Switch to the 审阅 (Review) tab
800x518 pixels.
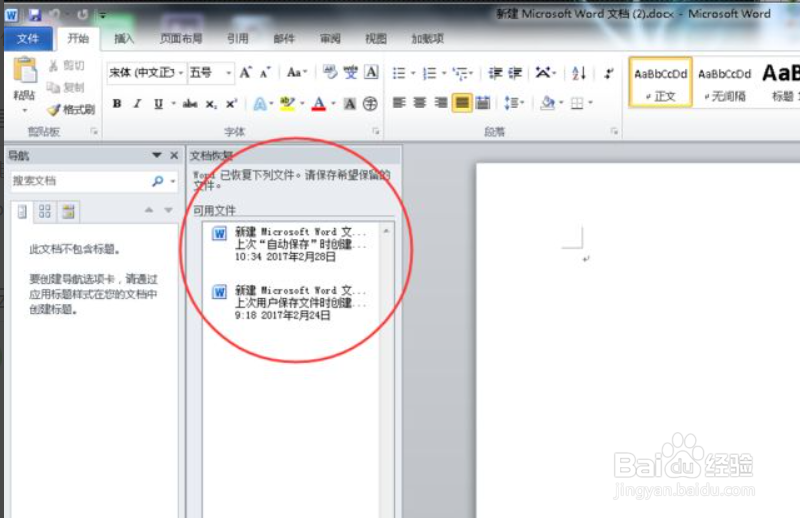coord(330,39)
